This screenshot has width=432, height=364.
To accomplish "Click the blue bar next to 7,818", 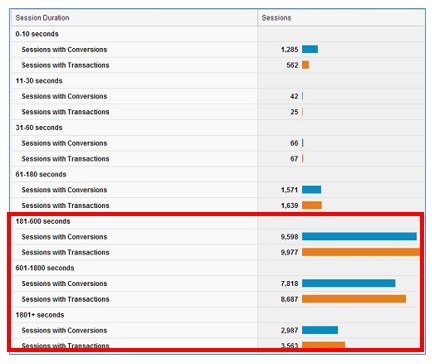I will point(349,283).
